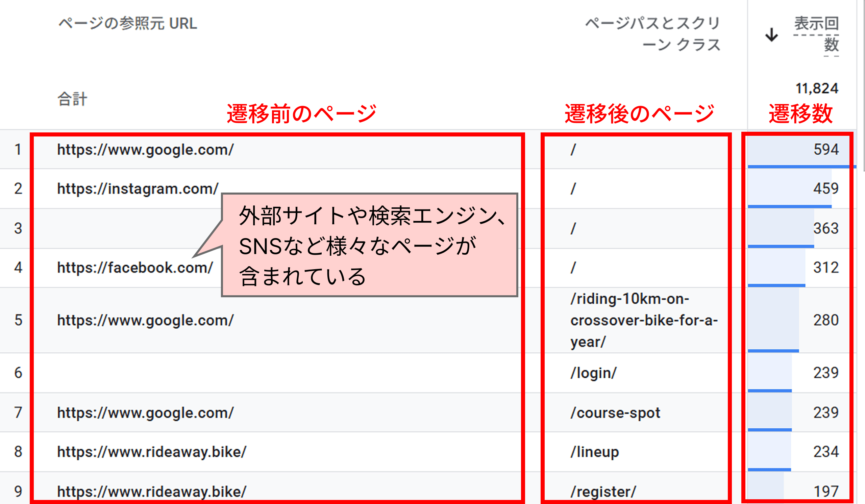The image size is (865, 504).
Task: Click the /lineup page path
Action: pos(594,452)
